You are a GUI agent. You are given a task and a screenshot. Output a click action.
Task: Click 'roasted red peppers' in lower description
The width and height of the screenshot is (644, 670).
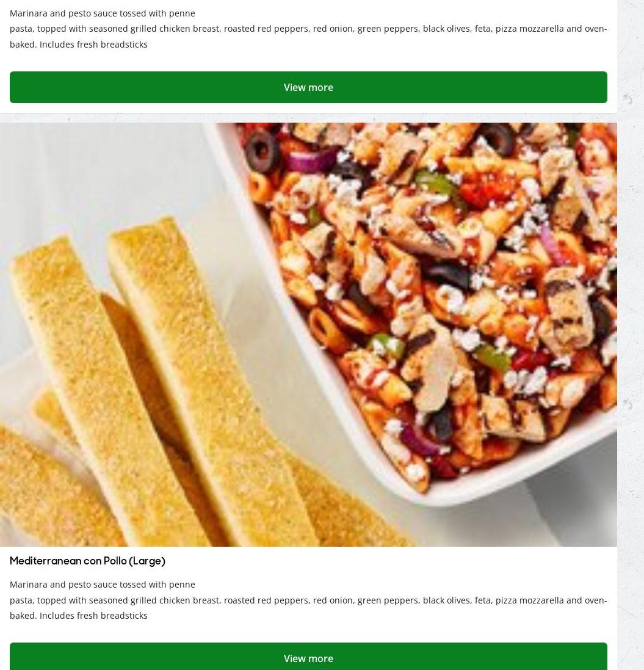tap(266, 600)
